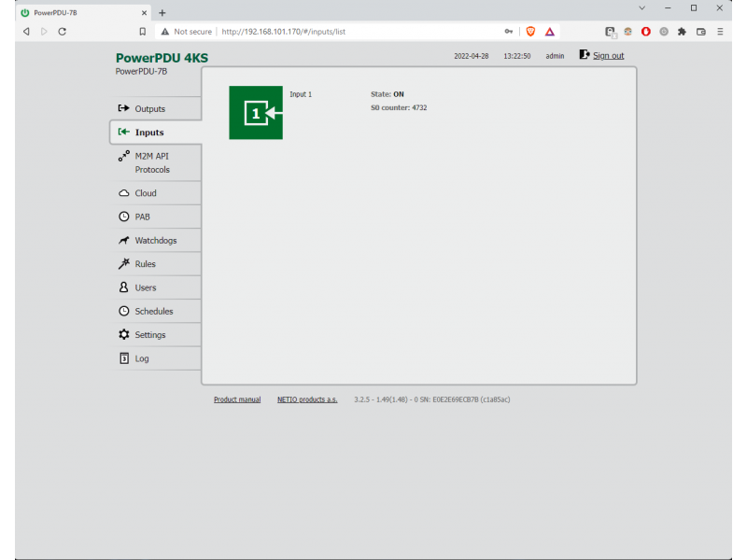Open Brave Shields lion icon
This screenshot has width=747, height=560.
(530, 32)
